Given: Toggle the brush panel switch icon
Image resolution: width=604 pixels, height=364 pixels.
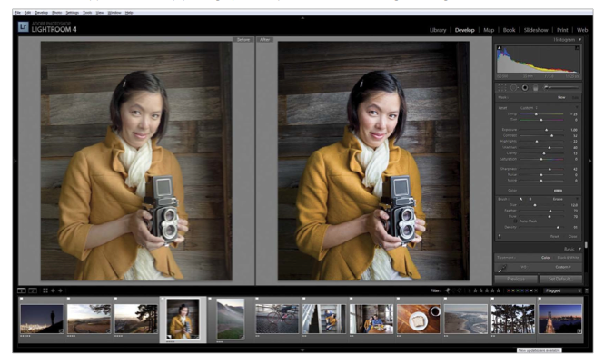Looking at the screenshot, I should tap(500, 236).
